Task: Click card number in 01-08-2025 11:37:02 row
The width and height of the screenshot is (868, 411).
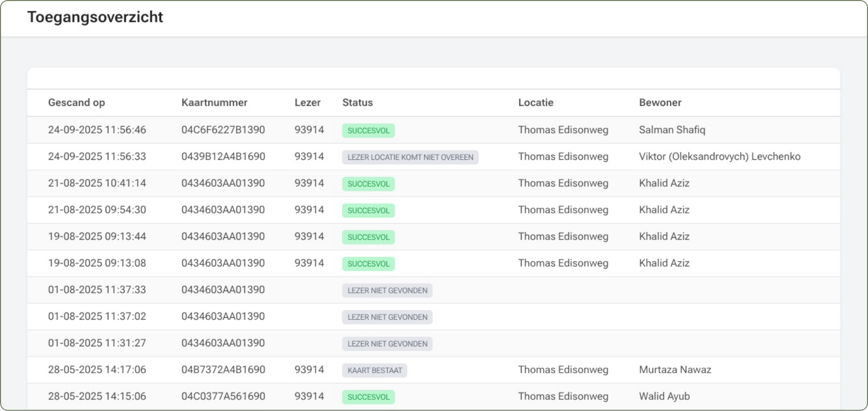Action: [x=223, y=316]
